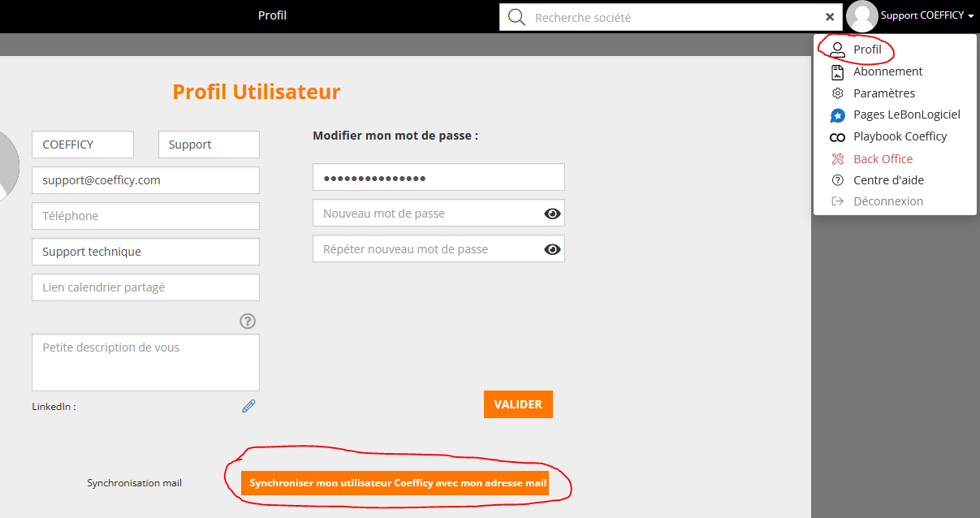Show the Nouveau mot de passe with eye icon
Viewport: 980px width, 518px height.
click(552, 214)
